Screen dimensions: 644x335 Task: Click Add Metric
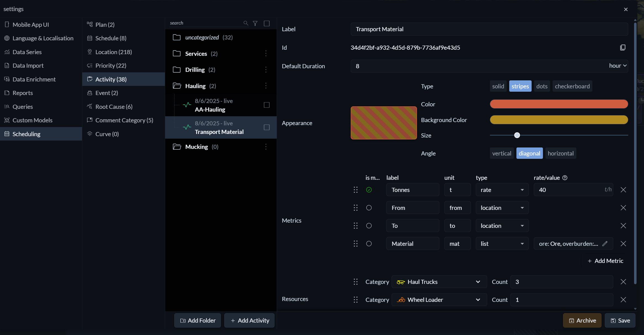tap(605, 261)
